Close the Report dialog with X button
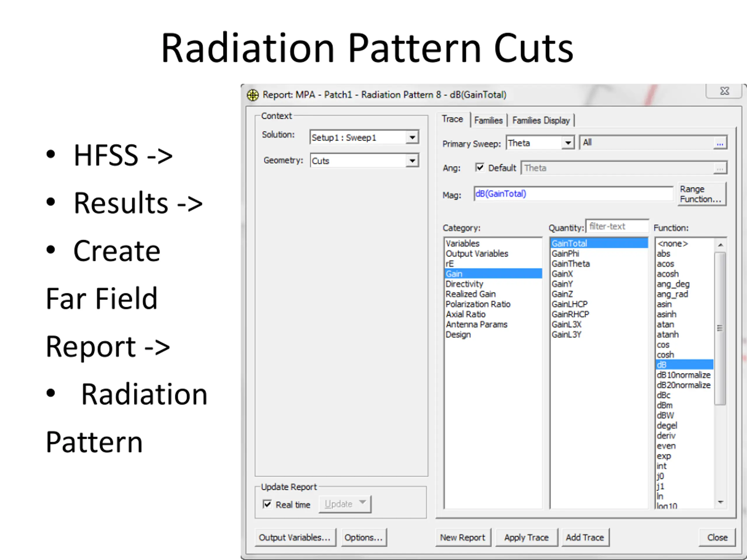Image resolution: width=747 pixels, height=560 pixels. [724, 91]
